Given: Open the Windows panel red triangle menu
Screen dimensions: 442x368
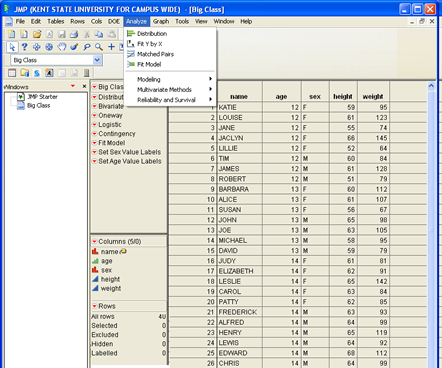Looking at the screenshot, I should coord(73,86).
